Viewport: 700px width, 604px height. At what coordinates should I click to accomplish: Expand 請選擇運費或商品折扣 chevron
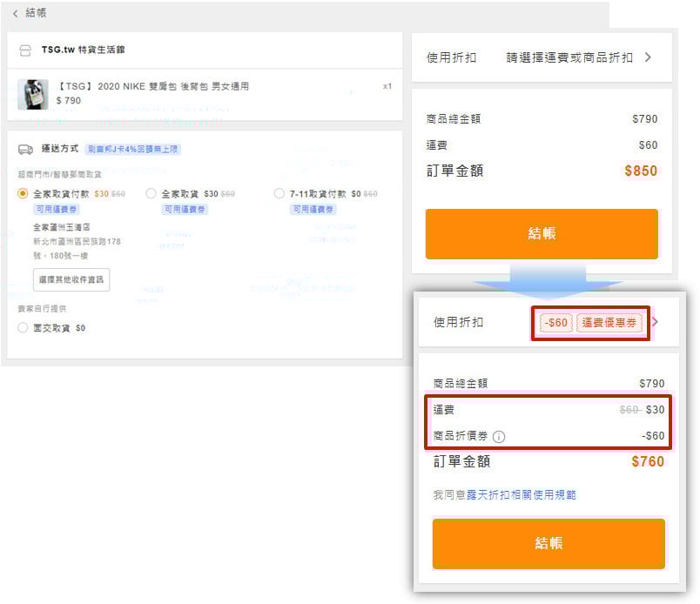click(x=648, y=57)
